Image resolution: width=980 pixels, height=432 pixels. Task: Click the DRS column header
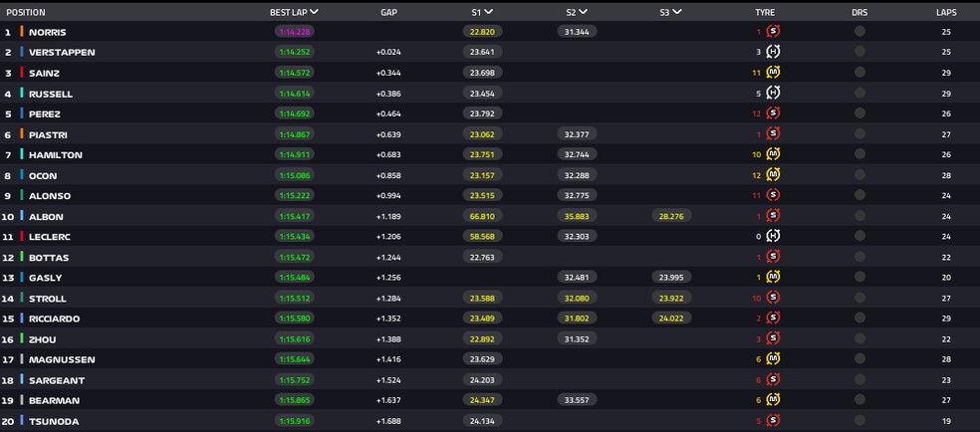click(859, 13)
